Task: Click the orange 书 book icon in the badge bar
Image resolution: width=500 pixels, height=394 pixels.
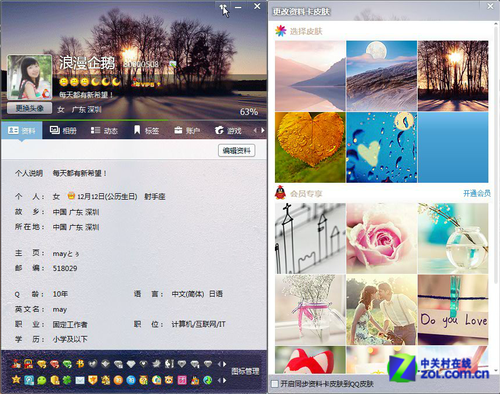Action: click(x=80, y=364)
